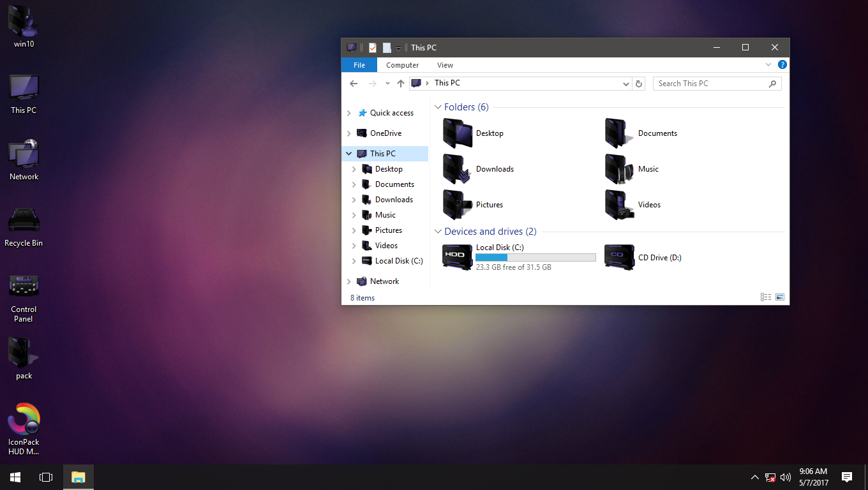The image size is (868, 490).
Task: Open the View ribbon tab
Action: point(445,64)
